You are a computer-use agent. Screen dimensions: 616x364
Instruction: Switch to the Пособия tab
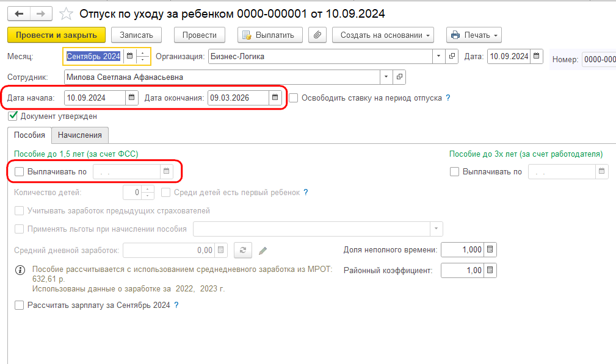click(x=29, y=135)
